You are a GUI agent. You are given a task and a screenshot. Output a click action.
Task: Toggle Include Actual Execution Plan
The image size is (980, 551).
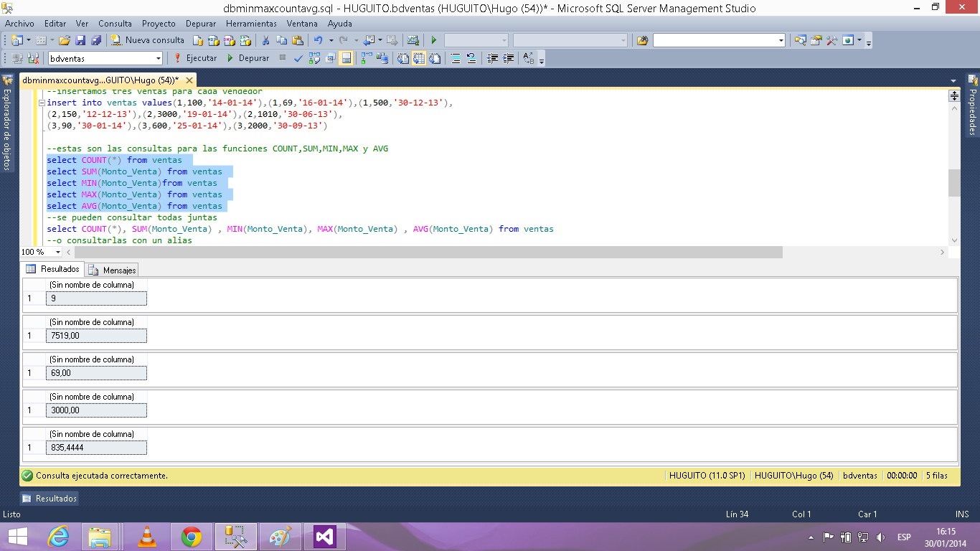366,58
